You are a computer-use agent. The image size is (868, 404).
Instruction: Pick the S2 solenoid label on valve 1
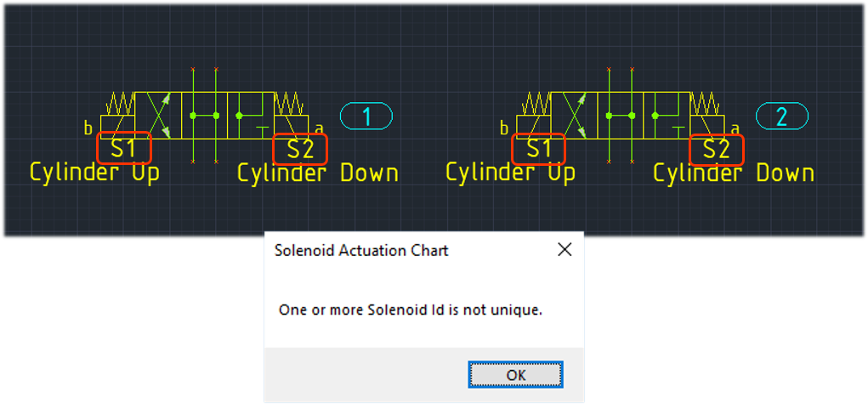point(301,150)
